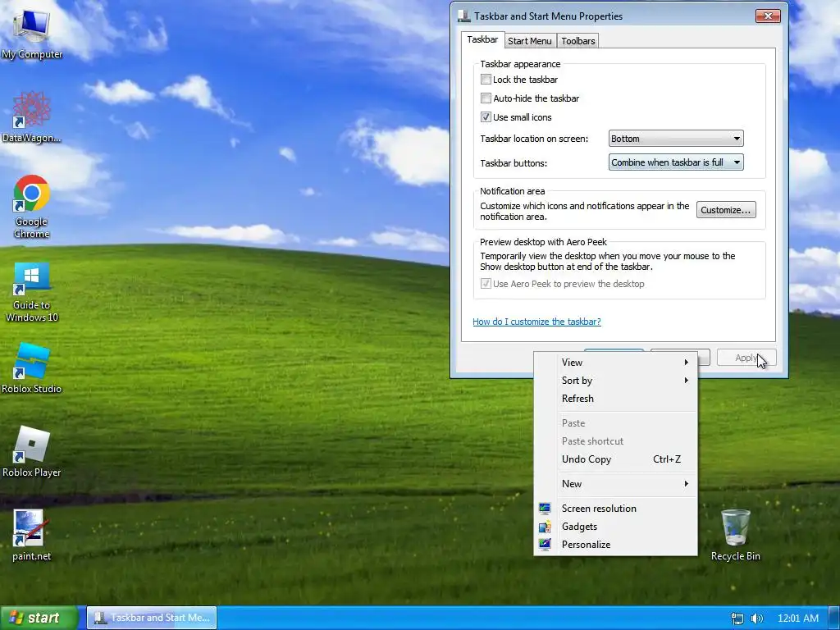Expand the Sort by submenu

615,381
